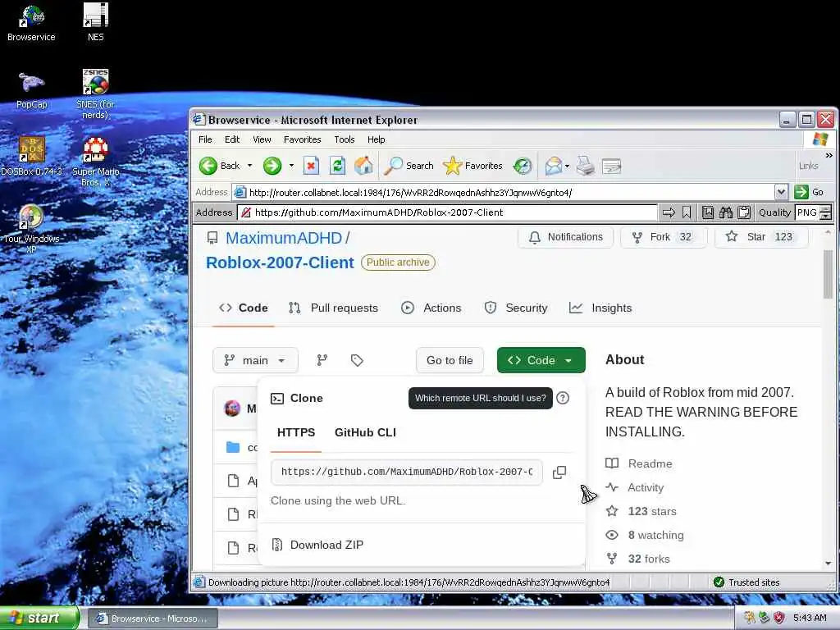Image resolution: width=840 pixels, height=630 pixels.
Task: Select the HTTPS clone tab
Action: [x=296, y=432]
